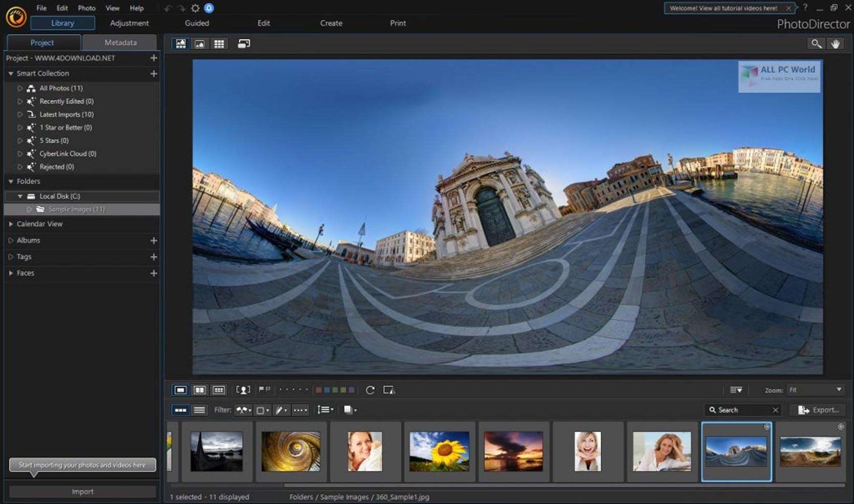Switch to the Metadata tab

(120, 42)
